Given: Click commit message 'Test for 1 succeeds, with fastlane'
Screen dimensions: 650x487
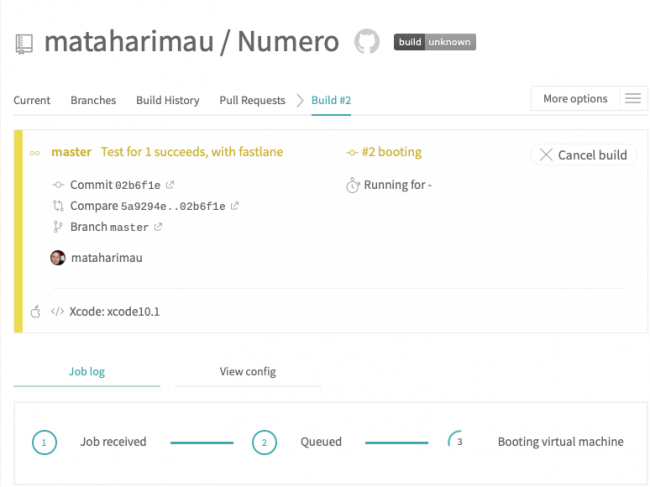Looking at the screenshot, I should [x=192, y=152].
